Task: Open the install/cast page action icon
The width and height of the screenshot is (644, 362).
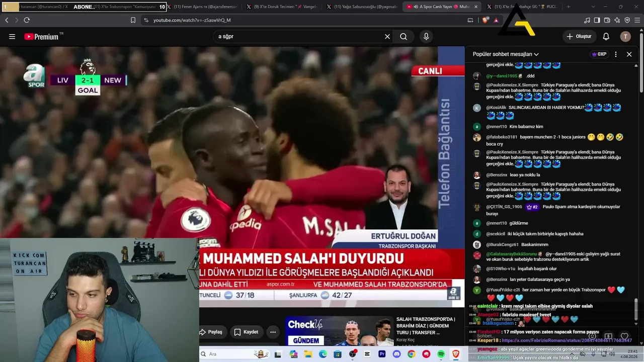Action: [x=470, y=20]
